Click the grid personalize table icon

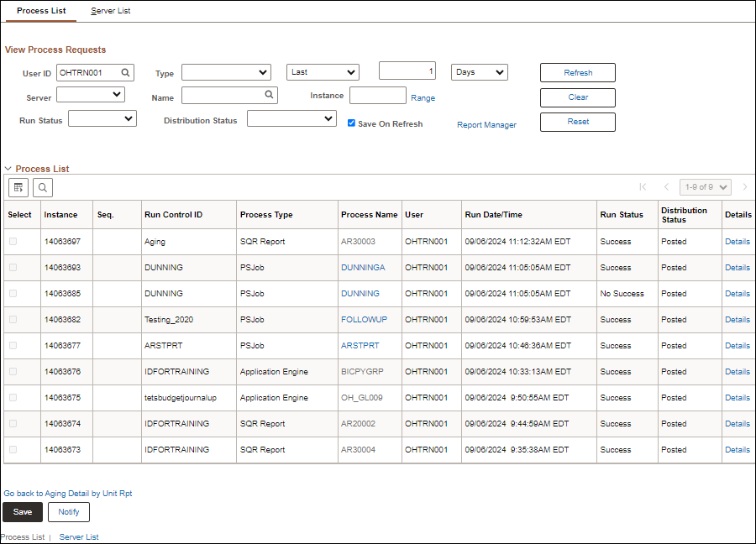tap(18, 187)
